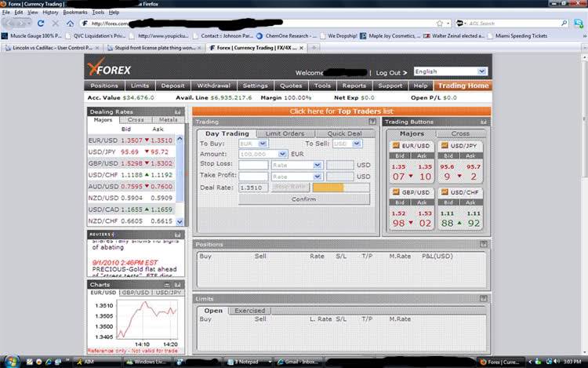Click the USD/JPY trading button icon
588x368 pixels.
click(x=443, y=146)
